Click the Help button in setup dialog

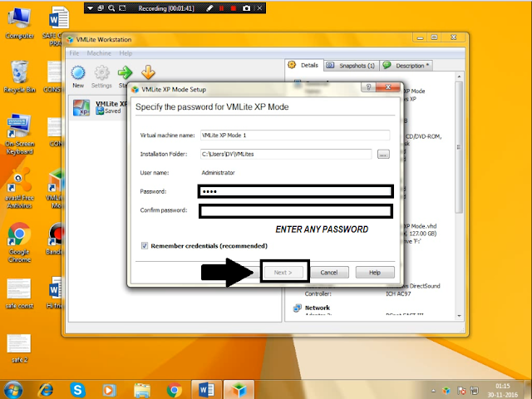tap(375, 273)
